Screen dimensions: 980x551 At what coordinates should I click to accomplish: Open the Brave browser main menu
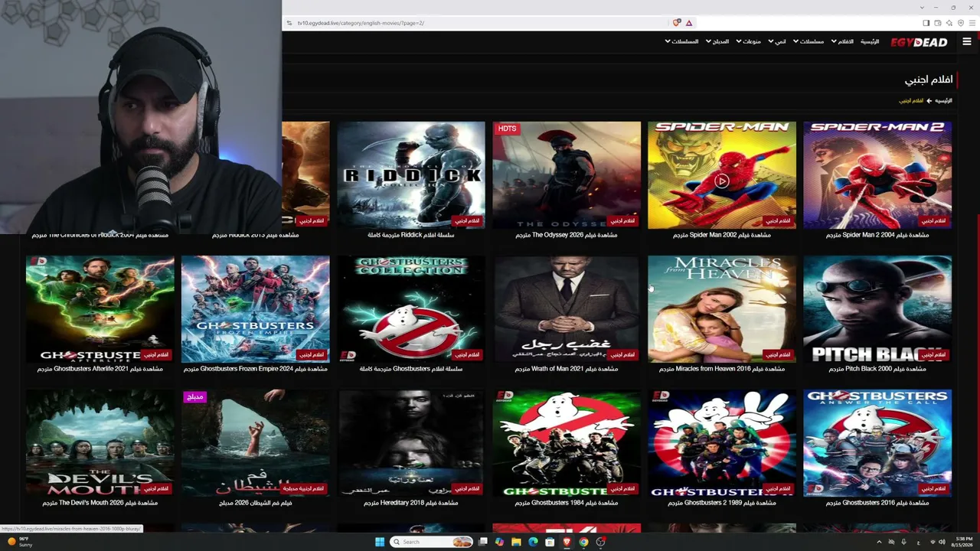(972, 23)
